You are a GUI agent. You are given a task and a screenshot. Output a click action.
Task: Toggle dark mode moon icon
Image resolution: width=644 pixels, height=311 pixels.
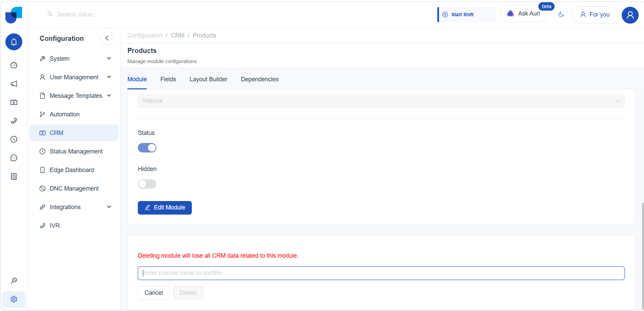[x=561, y=15]
